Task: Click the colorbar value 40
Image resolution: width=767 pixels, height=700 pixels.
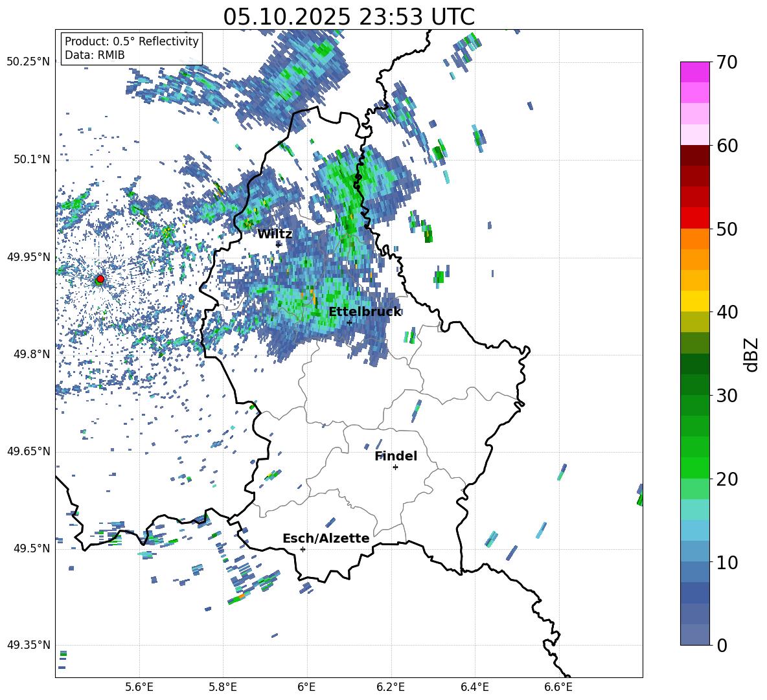Action: point(727,312)
